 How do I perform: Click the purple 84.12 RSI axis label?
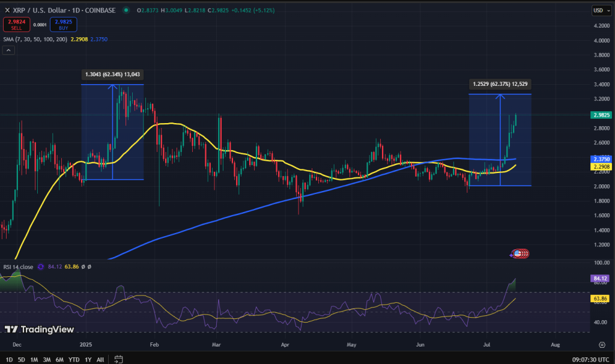(600, 279)
